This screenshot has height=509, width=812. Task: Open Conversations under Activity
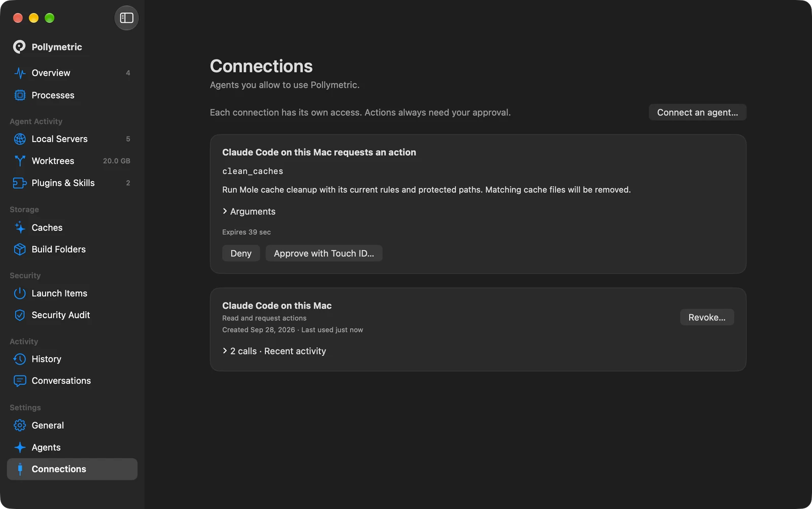[x=72, y=381]
